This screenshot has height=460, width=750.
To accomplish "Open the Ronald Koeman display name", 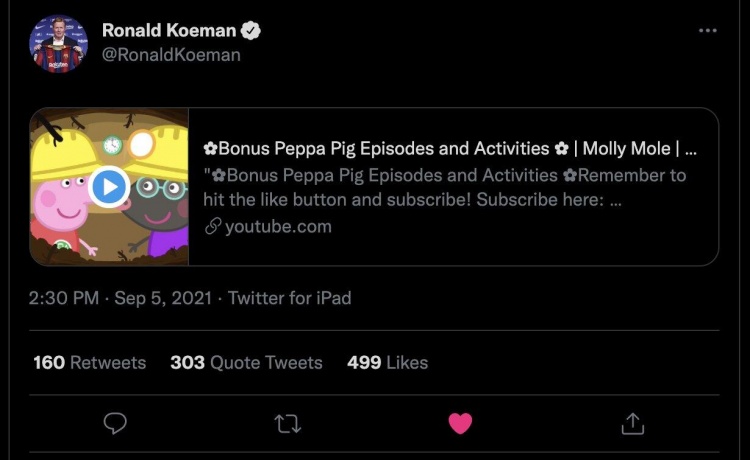I will tap(169, 31).
